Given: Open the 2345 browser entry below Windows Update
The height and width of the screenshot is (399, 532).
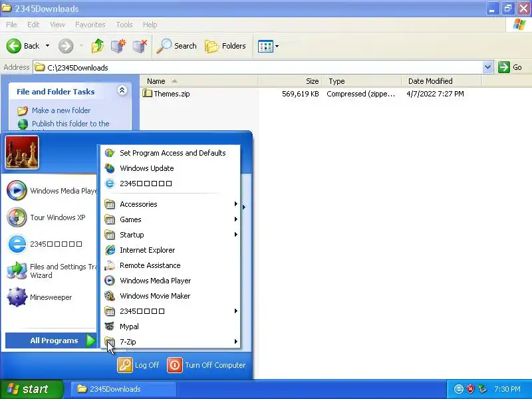Looking at the screenshot, I should tap(170, 184).
